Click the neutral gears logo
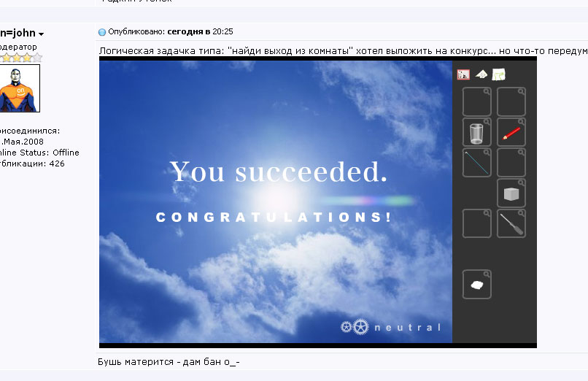This screenshot has width=588, height=381. click(x=390, y=327)
